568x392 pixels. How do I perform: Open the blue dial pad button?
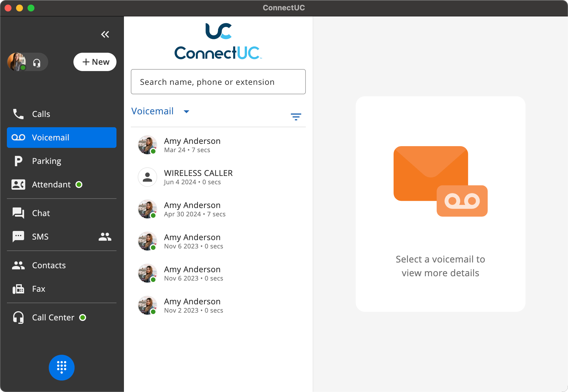point(62,367)
